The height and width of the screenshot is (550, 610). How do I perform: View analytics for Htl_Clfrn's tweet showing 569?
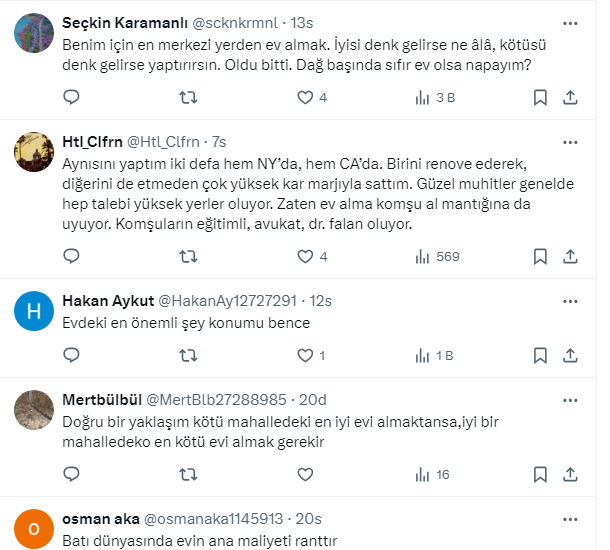tap(436, 256)
